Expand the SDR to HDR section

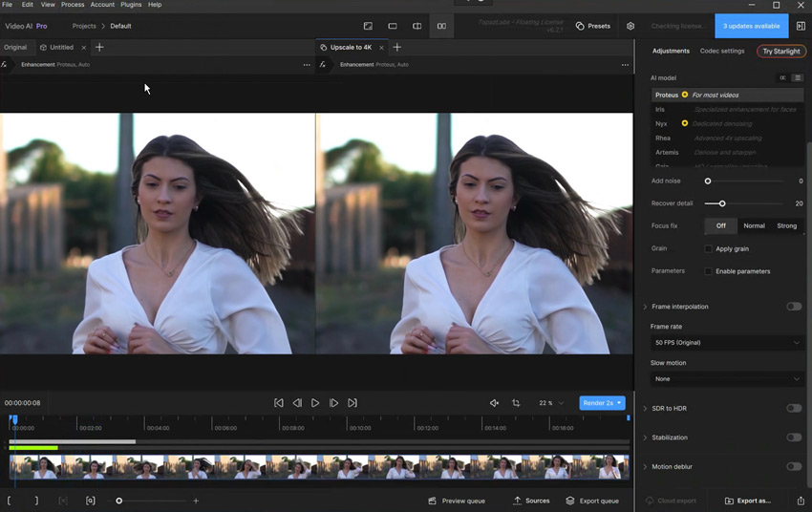pyautogui.click(x=645, y=409)
